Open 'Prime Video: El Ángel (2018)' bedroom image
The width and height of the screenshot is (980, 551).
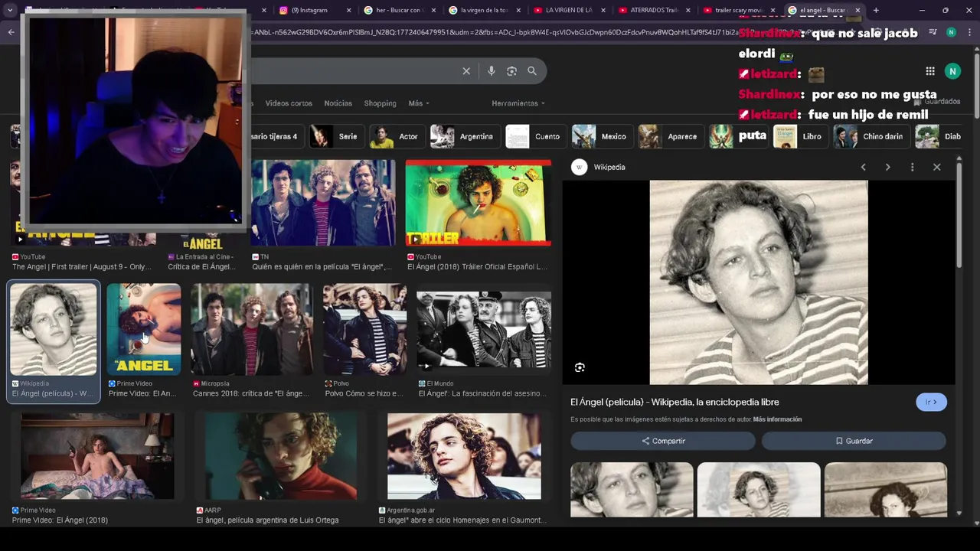97,456
